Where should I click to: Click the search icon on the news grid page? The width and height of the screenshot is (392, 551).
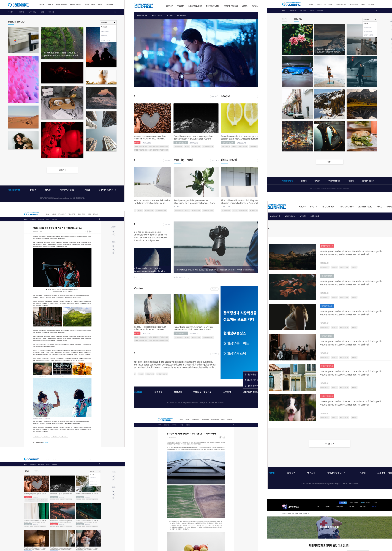(99, 464)
